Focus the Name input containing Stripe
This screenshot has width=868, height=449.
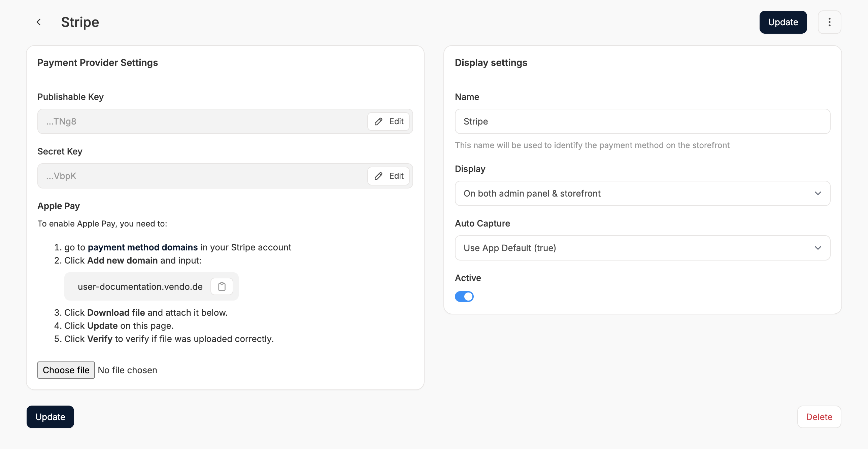[x=642, y=122]
